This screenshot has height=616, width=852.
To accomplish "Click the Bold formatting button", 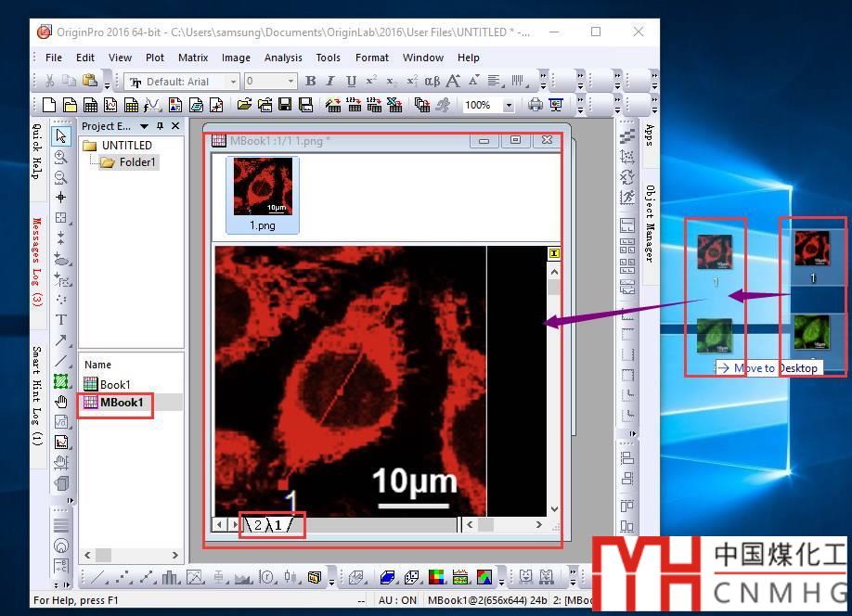I will coord(310,82).
